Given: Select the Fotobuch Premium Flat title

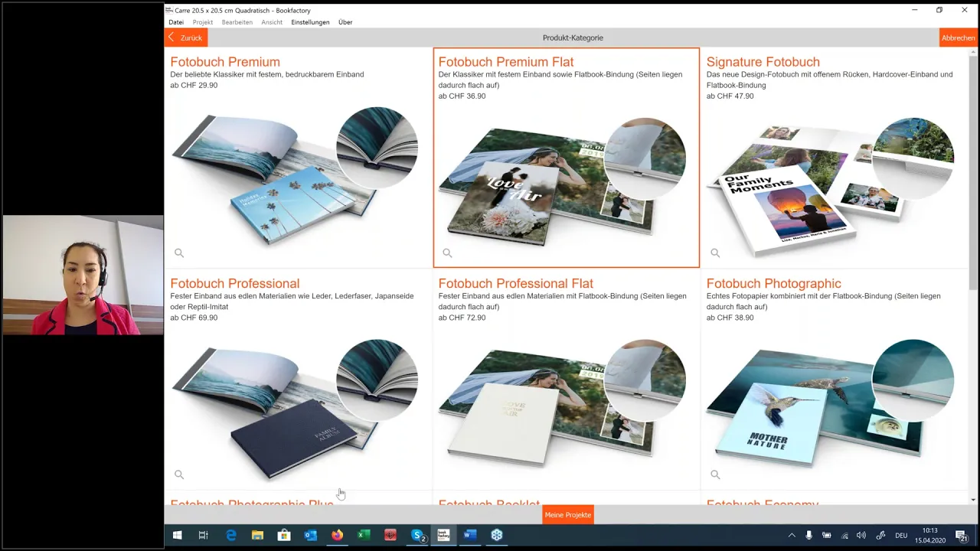Looking at the screenshot, I should [506, 62].
